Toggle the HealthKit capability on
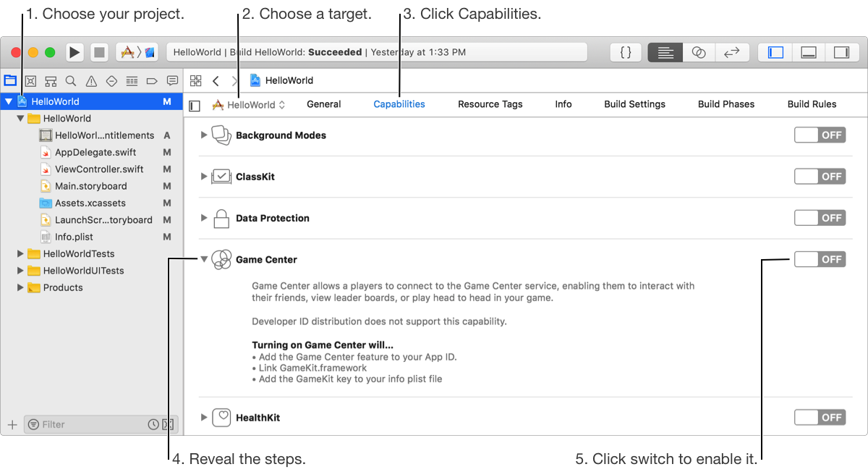 pyautogui.click(x=820, y=417)
